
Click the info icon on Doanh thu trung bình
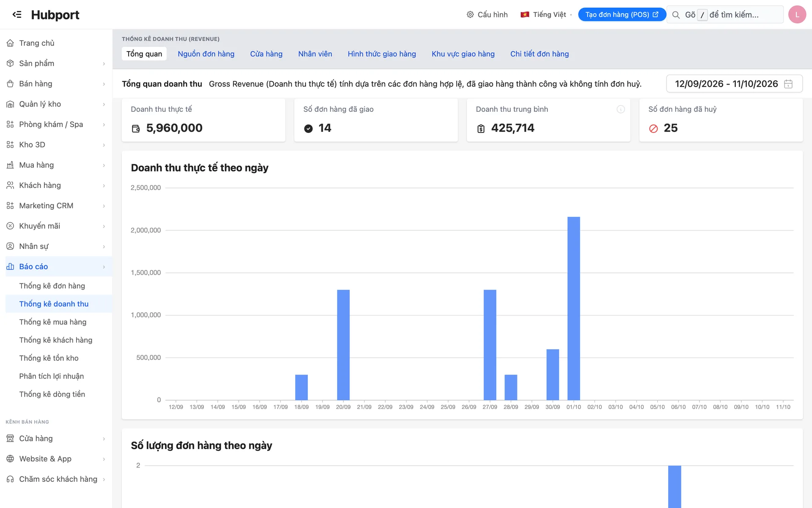[620, 109]
